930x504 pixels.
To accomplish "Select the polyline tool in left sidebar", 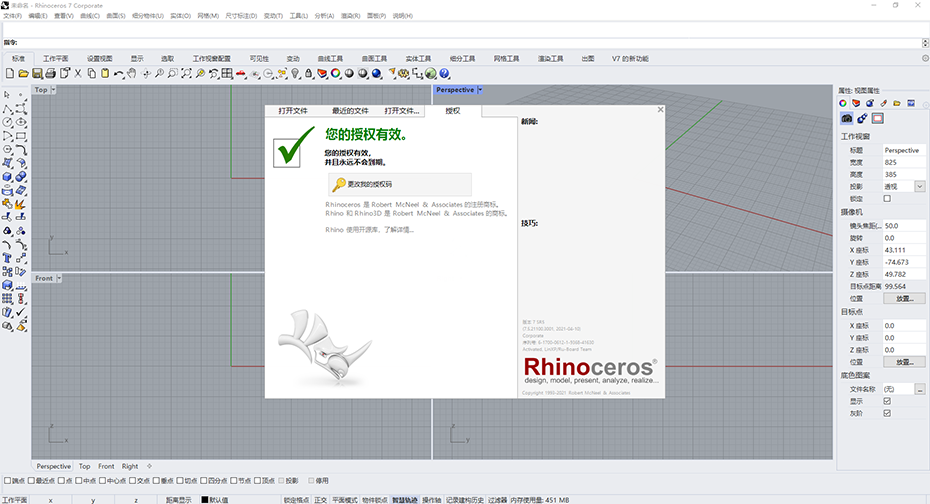I will [x=7, y=109].
